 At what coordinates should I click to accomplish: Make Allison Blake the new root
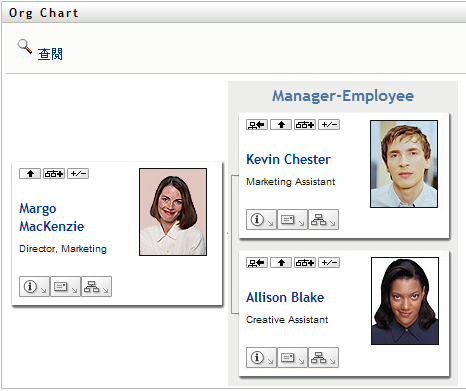(257, 263)
